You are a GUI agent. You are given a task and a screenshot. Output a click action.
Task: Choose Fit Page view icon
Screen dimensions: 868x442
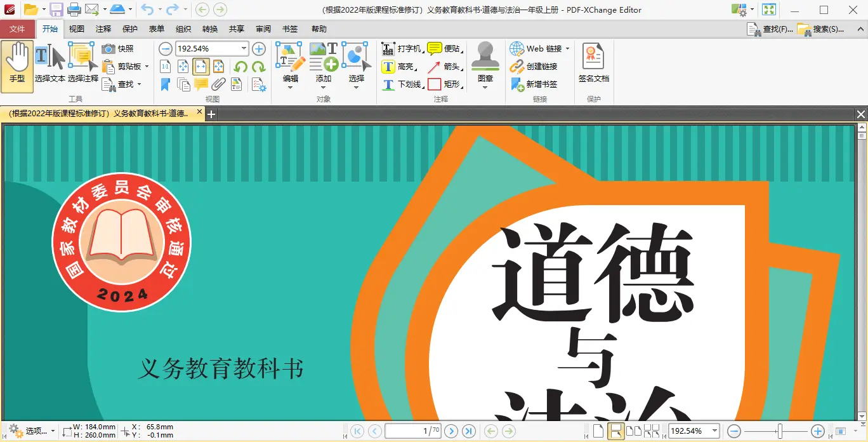pyautogui.click(x=183, y=66)
